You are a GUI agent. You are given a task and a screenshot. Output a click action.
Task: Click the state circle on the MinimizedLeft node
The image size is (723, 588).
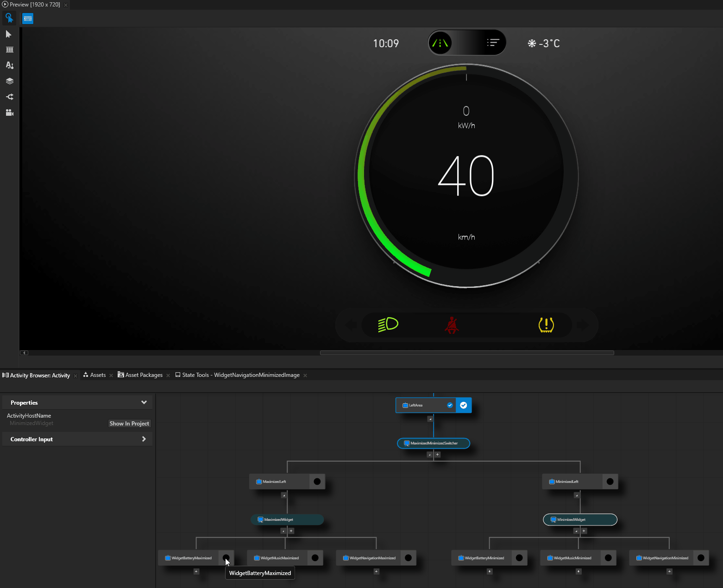pos(610,481)
